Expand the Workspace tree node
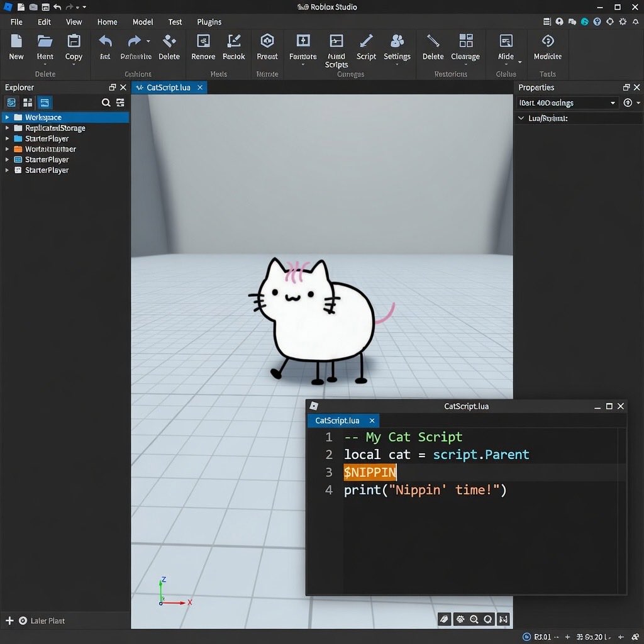Viewport: 644px width, 644px height. (x=7, y=118)
